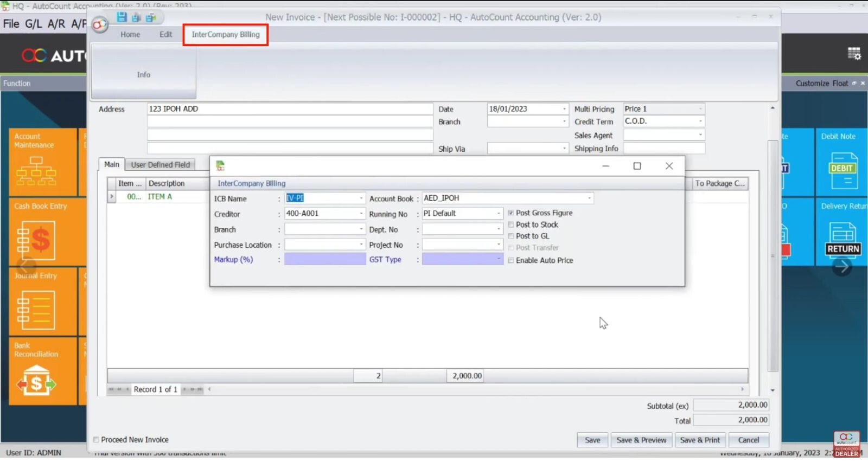Click Float pin icon in Function panel
Viewport: 868px width, 462px height.
pos(854,84)
